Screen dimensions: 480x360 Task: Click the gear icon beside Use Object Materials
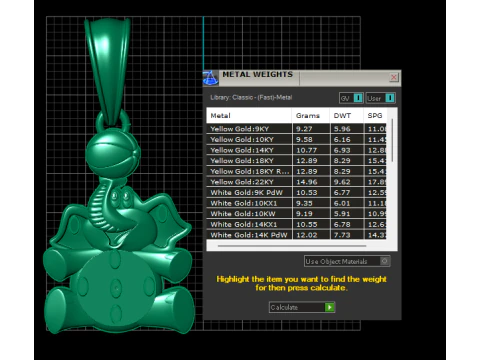click(x=384, y=261)
